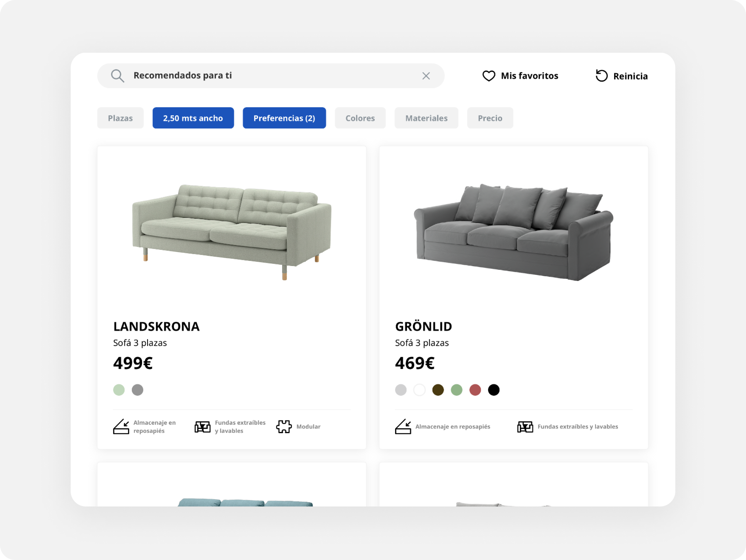Click LANDSKRONA removable covers icon

202,427
